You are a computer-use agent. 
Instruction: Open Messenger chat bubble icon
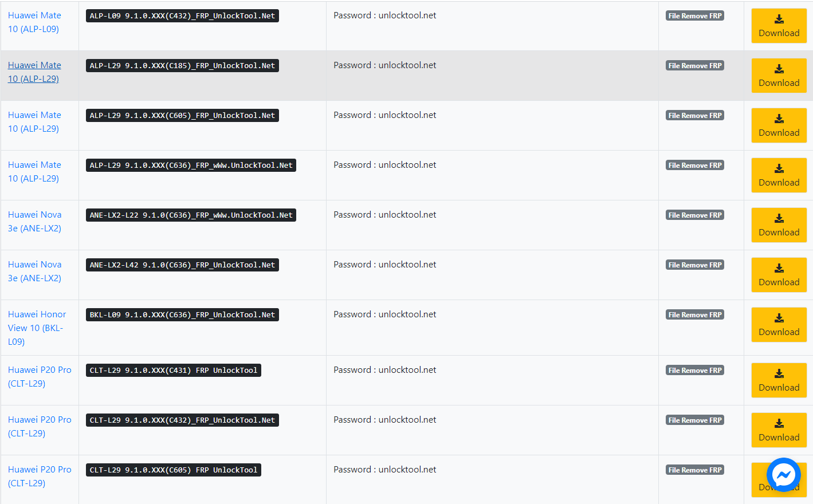tap(783, 475)
